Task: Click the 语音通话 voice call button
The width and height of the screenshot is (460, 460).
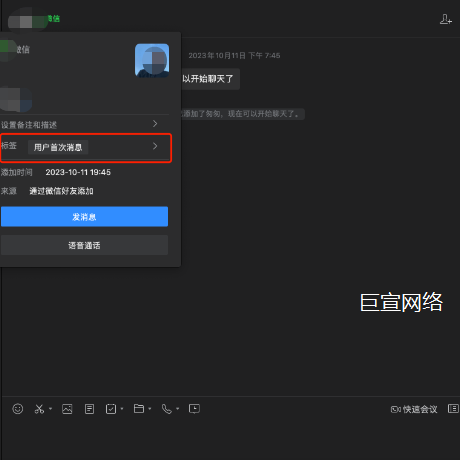Action: pyautogui.click(x=84, y=245)
